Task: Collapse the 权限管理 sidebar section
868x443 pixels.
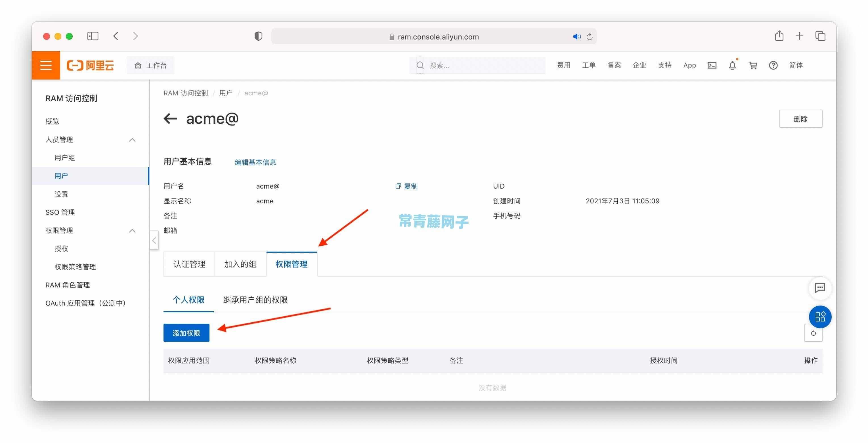Action: 133,231
